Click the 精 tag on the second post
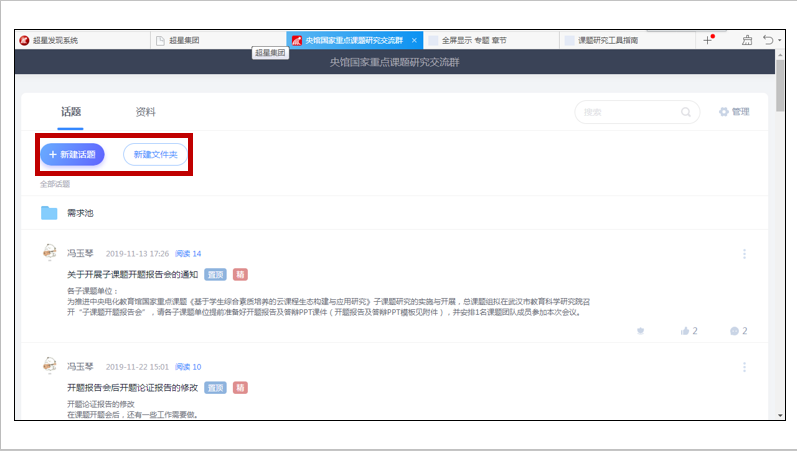 pos(240,388)
